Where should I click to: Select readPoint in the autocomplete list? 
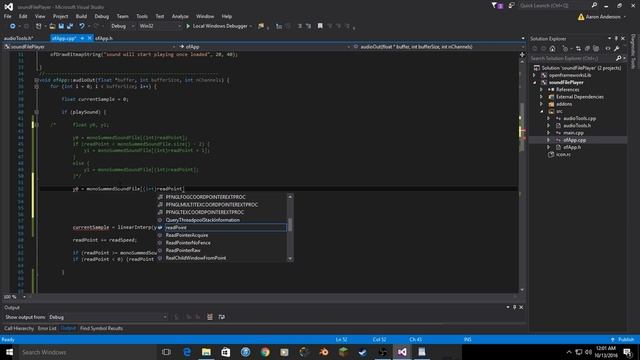(x=222, y=227)
